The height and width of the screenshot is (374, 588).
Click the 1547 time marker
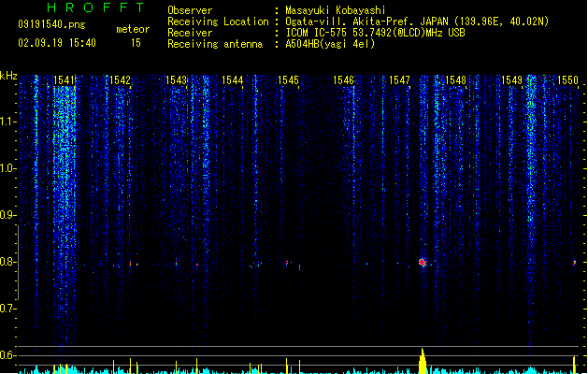400,80
